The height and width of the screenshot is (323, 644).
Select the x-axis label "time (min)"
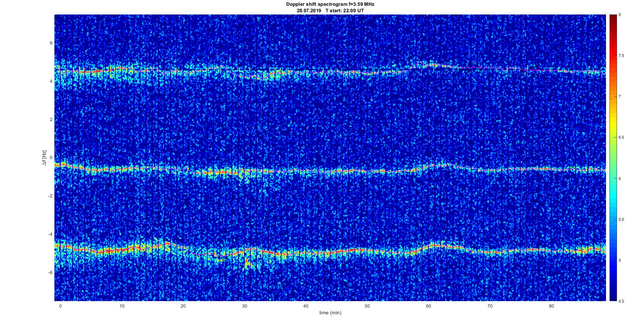[x=330, y=313]
